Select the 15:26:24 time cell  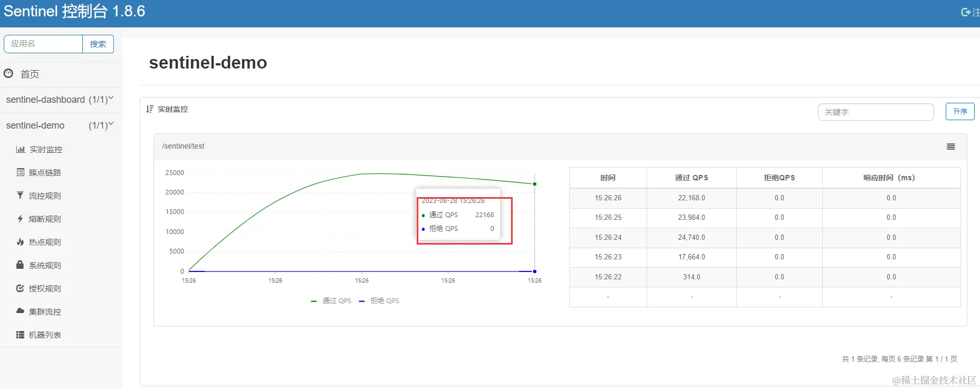[x=608, y=237]
